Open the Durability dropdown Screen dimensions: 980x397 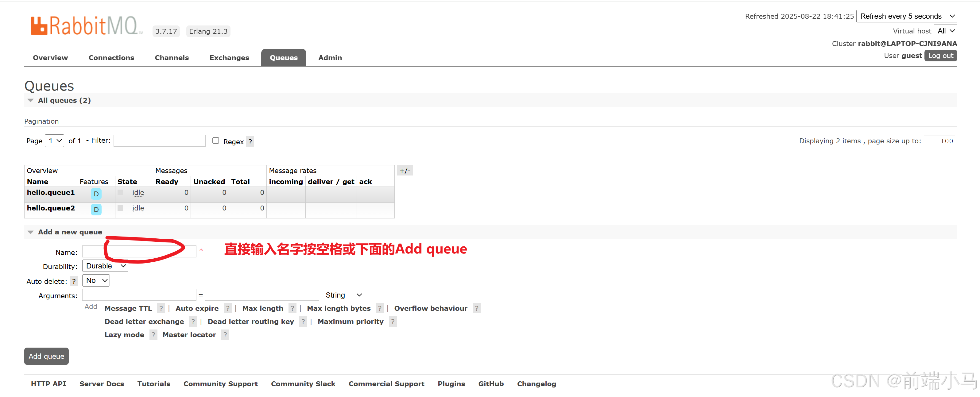[x=105, y=266]
